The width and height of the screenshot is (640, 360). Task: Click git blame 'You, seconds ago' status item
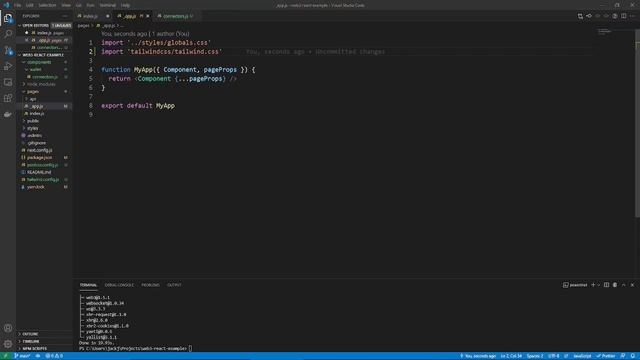point(478,356)
